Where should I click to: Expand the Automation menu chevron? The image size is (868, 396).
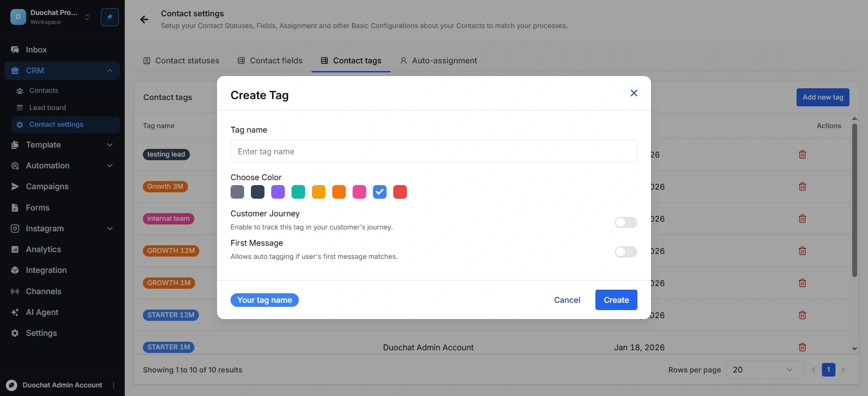[x=110, y=166]
